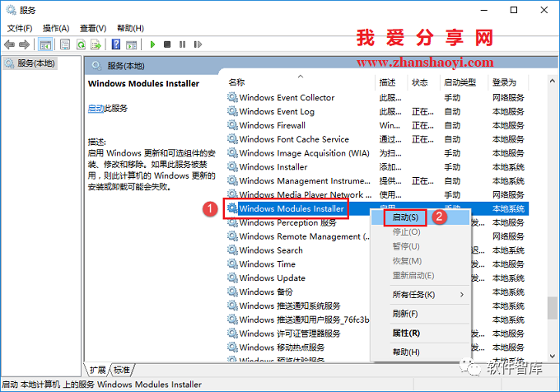560x392 pixels.
Task: Click gear icon of Windows Update
Action: (232, 278)
